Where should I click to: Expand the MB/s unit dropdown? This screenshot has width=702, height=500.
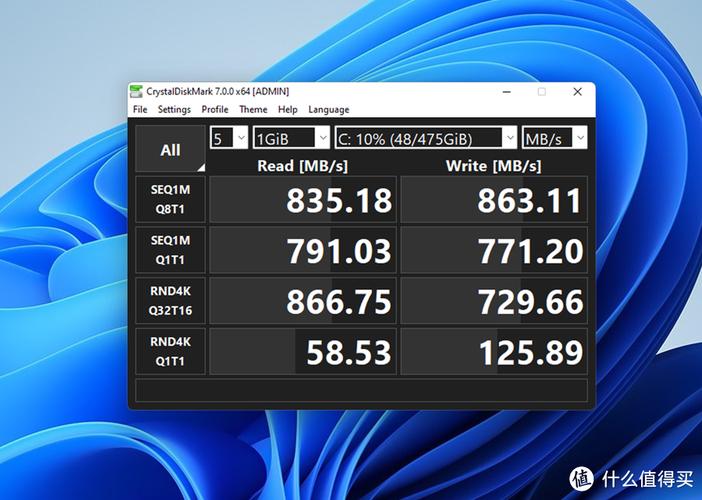point(554,137)
